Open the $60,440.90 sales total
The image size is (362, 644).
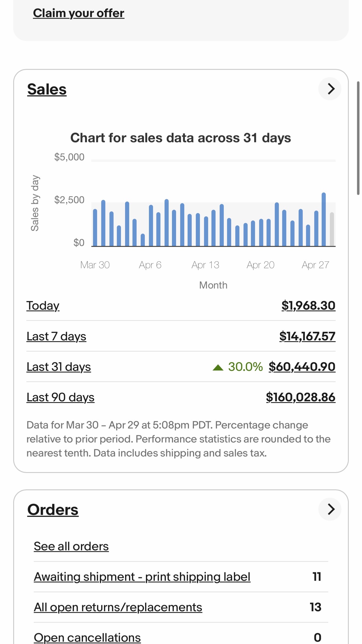[302, 367]
